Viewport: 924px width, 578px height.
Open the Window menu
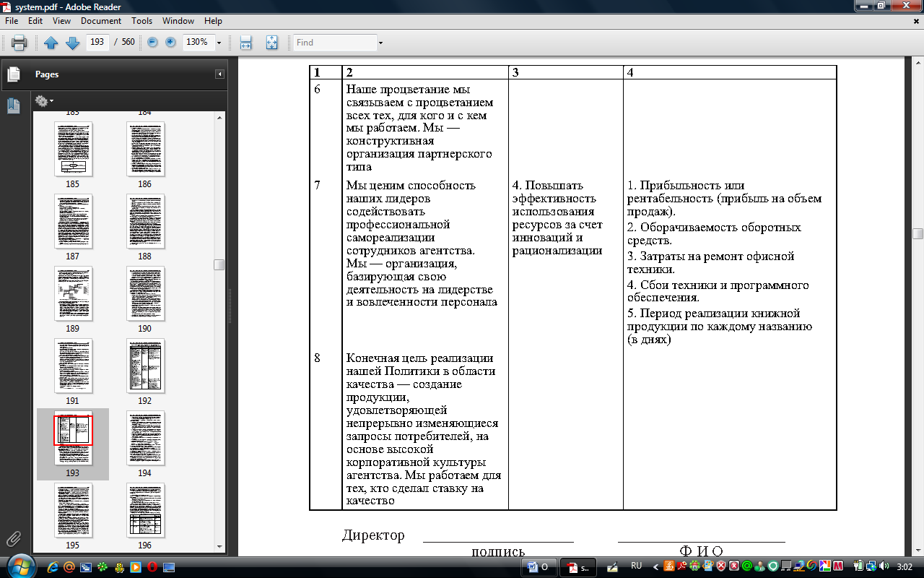(x=178, y=21)
